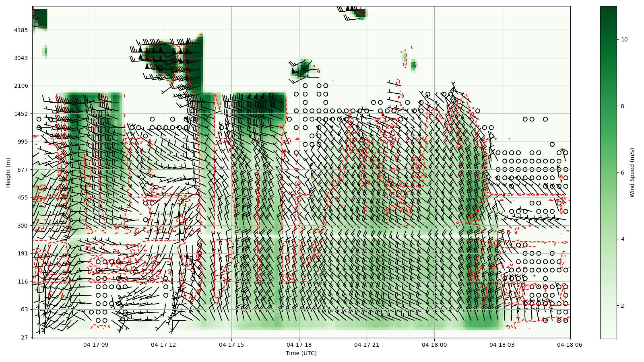
Task: Select the '04-18 00' time tick label
Action: tap(435, 345)
